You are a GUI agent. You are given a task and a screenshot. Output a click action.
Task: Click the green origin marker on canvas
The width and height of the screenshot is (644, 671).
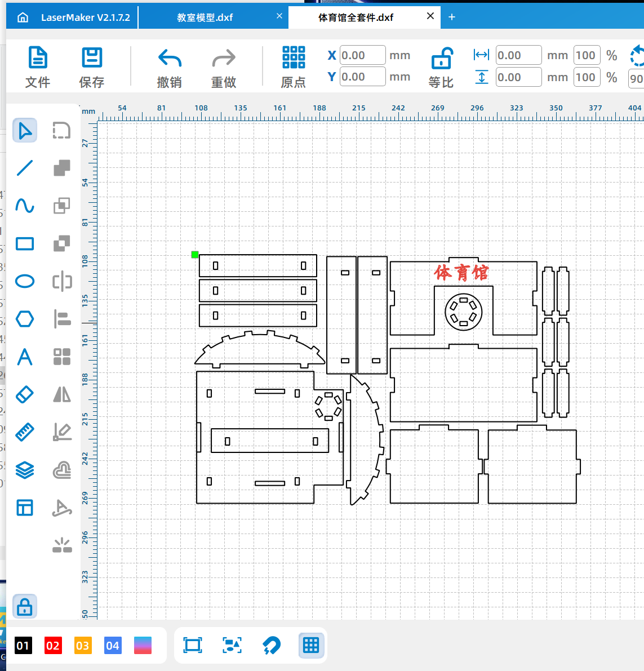click(x=195, y=255)
